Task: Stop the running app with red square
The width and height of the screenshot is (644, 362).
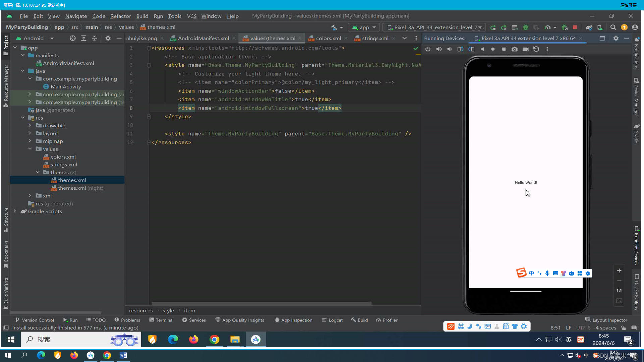Action: pyautogui.click(x=575, y=27)
